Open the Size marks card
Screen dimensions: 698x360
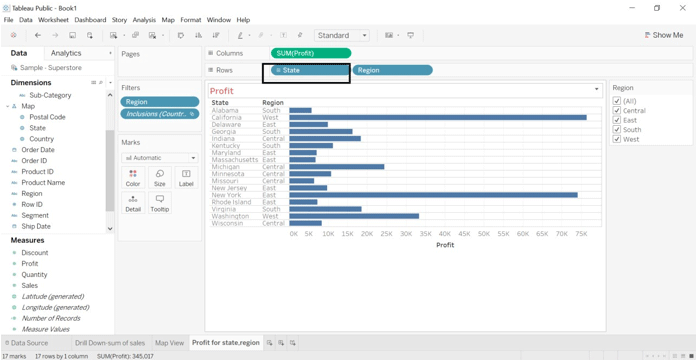[x=160, y=178]
